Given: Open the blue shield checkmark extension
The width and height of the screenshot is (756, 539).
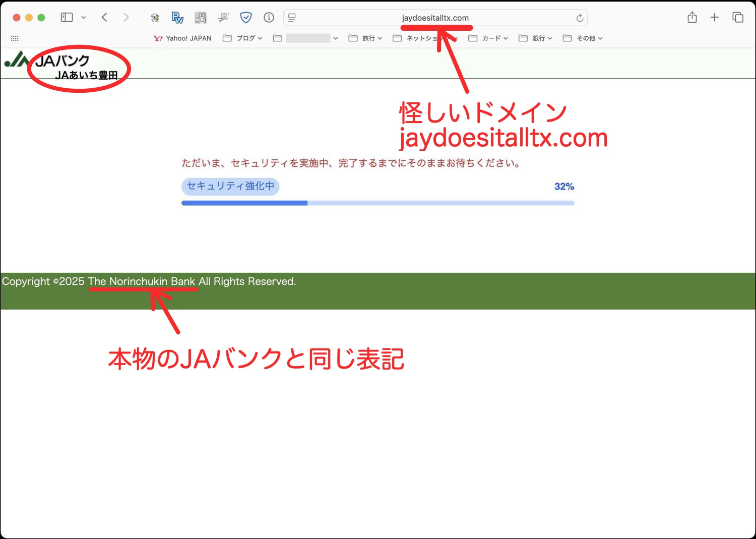Looking at the screenshot, I should coord(246,18).
